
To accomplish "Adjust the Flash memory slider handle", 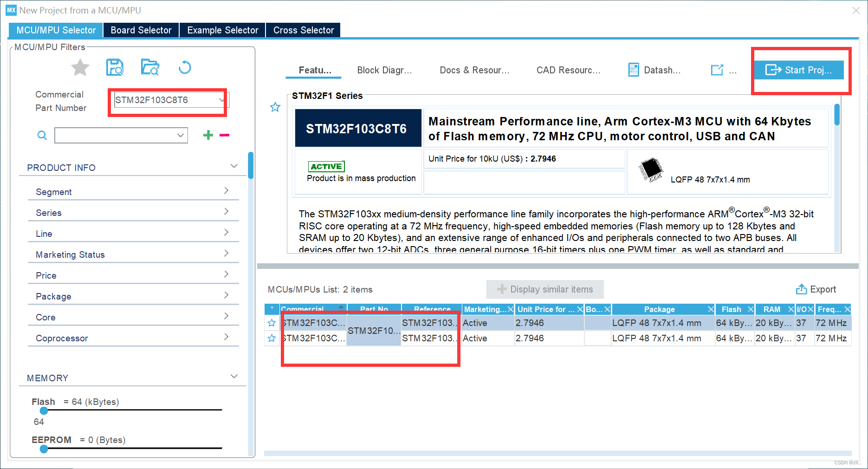I will coord(44,410).
